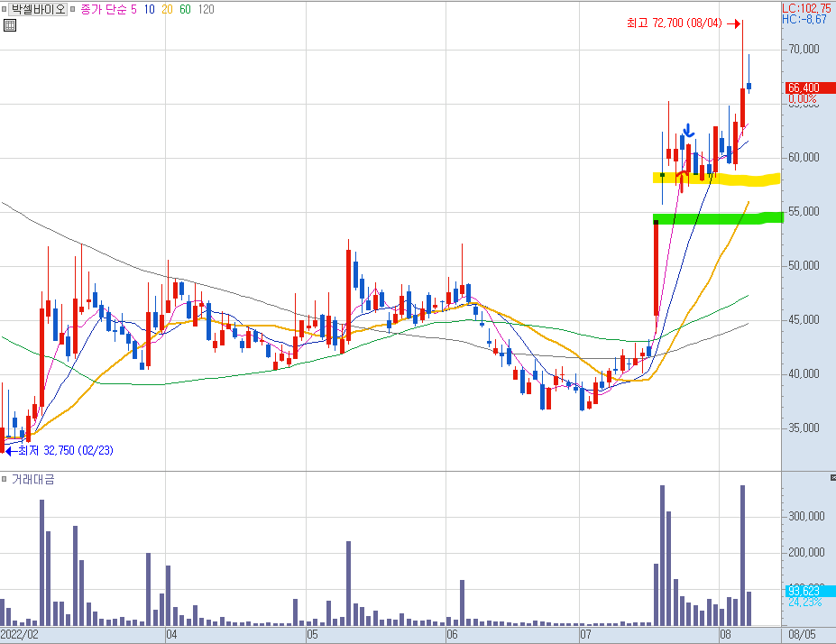Screen dimensions: 836x644
Task: Click the blue down arrow drawing mark
Action: (689, 130)
